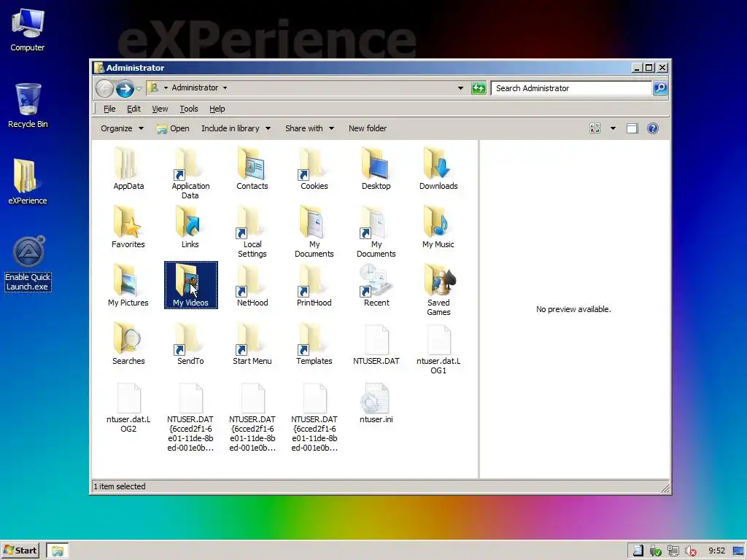Open the Saved Games folder
The image size is (747, 560).
coord(438,290)
